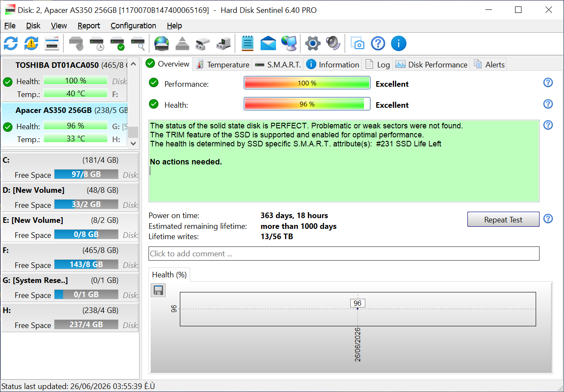Click the "13/56 TB" lifetime writes value
Screen dimensions: 564x392
(277, 237)
